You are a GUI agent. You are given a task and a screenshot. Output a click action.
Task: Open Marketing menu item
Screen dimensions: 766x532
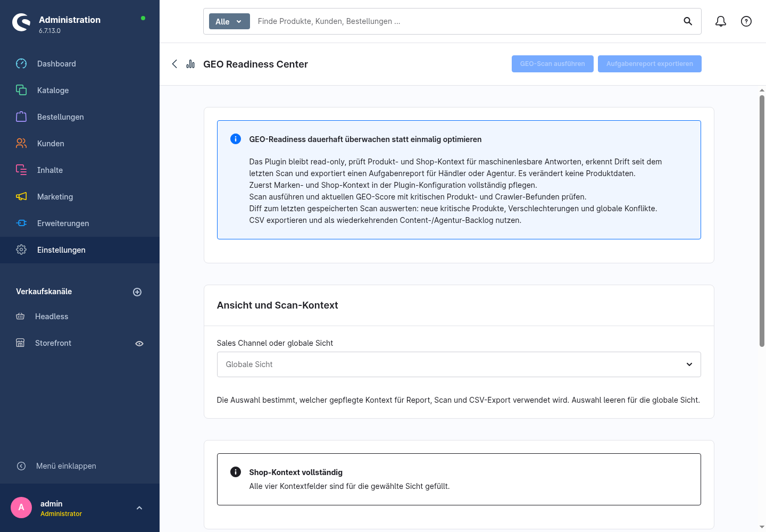coord(80,197)
